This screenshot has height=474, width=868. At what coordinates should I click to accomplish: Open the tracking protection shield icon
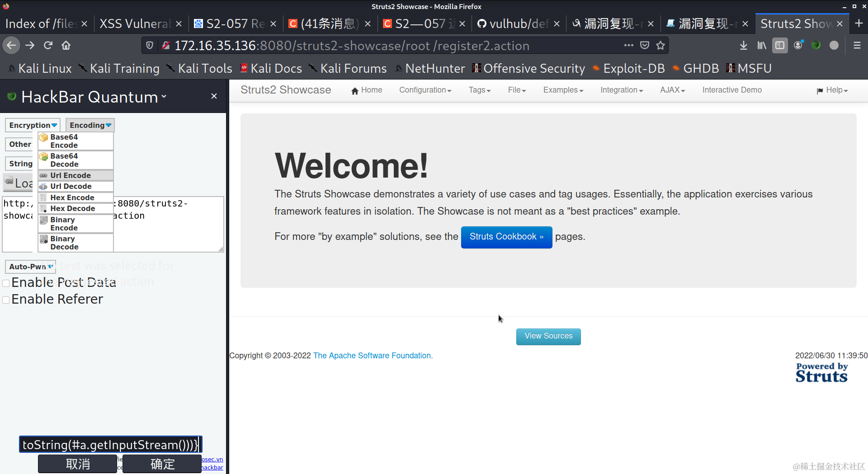pyautogui.click(x=150, y=45)
